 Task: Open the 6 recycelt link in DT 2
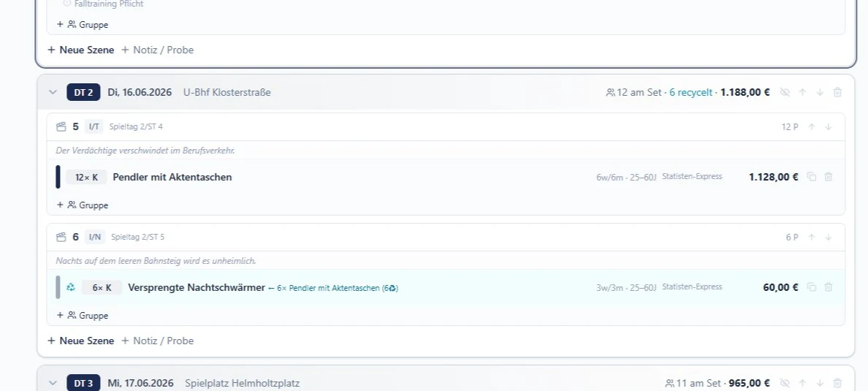[x=691, y=93]
